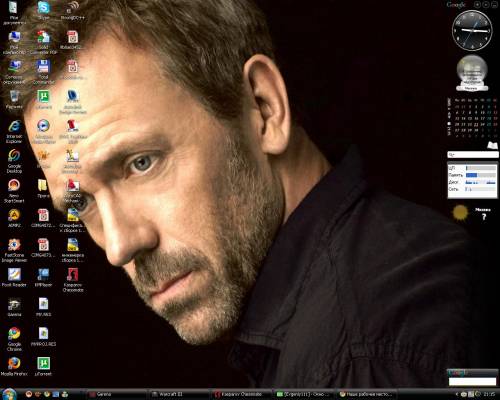This screenshot has height=400, width=500.
Task: Open the Google Chrome desktop icon
Action: click(14, 339)
